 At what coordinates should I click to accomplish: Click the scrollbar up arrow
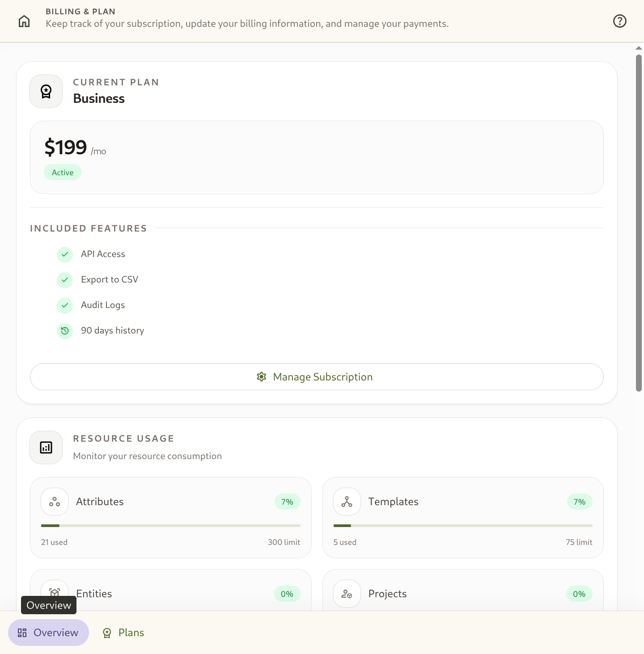tap(639, 48)
